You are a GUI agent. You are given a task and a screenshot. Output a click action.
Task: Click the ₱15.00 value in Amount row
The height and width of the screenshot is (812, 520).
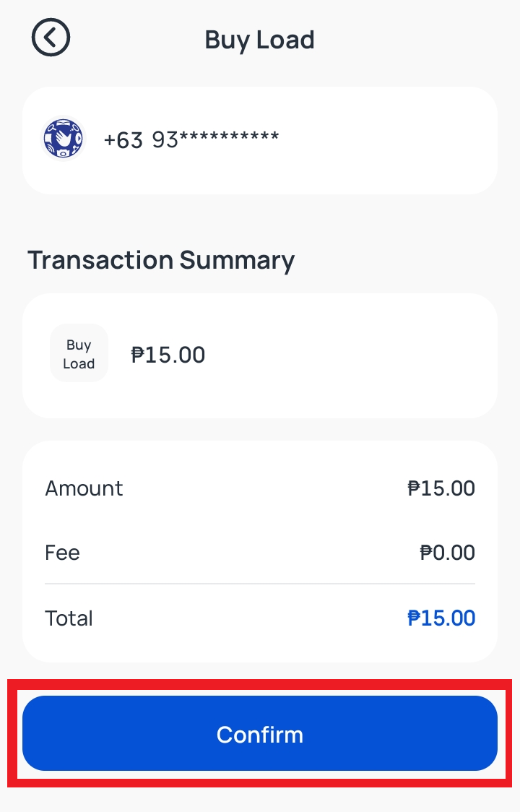tap(441, 488)
